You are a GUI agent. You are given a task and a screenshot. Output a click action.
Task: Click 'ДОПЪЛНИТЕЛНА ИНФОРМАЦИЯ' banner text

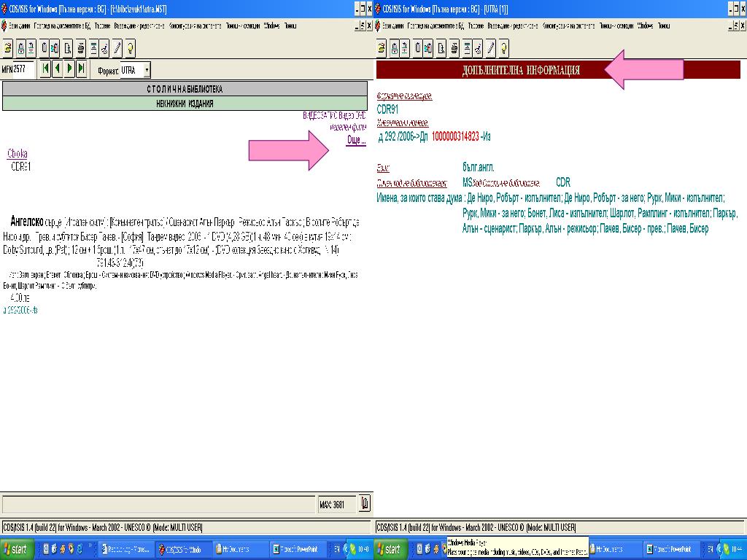tap(521, 71)
